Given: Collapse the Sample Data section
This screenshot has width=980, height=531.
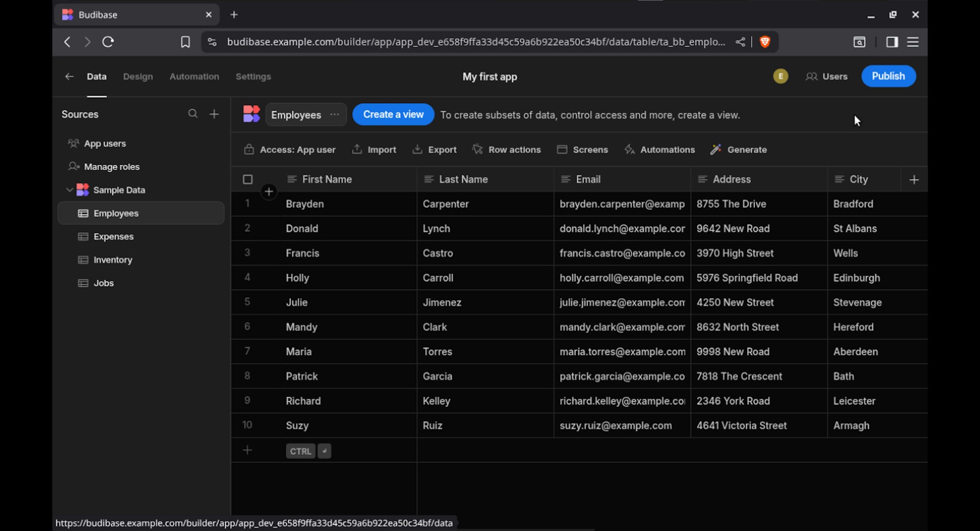Looking at the screenshot, I should tap(70, 189).
